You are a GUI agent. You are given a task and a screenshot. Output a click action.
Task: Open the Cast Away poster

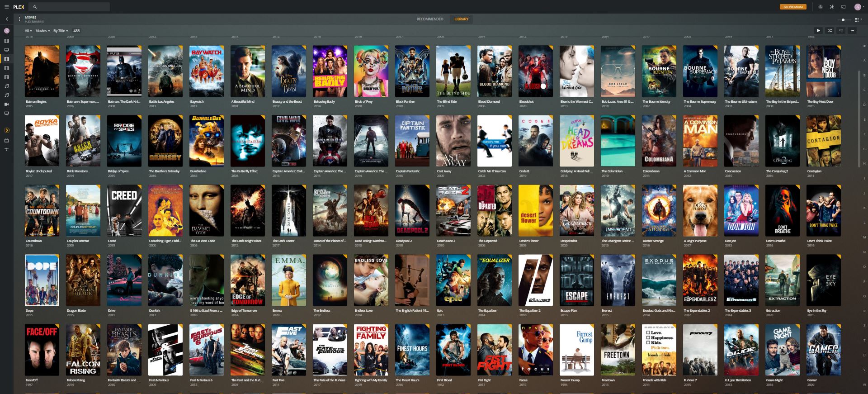coord(453,141)
